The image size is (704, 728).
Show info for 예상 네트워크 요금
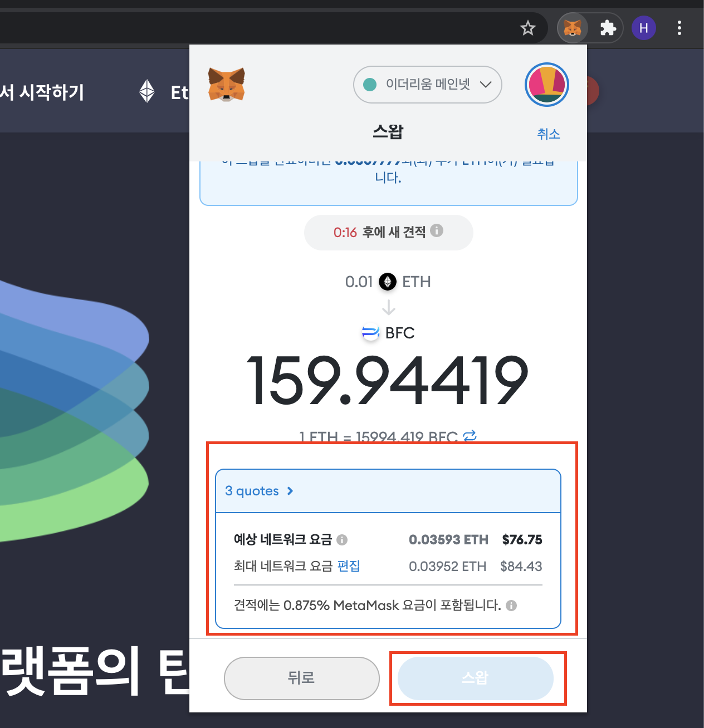342,540
